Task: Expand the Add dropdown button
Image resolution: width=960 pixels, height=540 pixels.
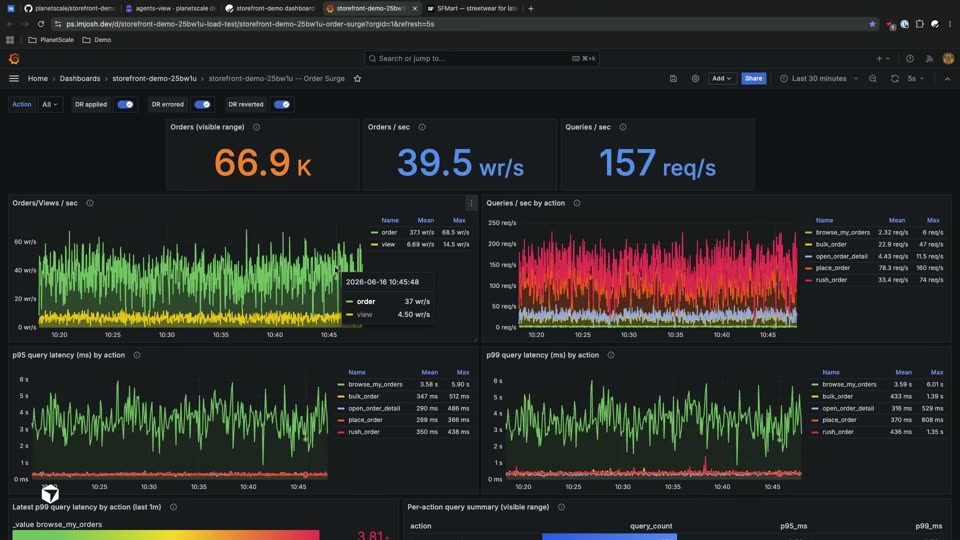Action: coord(721,78)
